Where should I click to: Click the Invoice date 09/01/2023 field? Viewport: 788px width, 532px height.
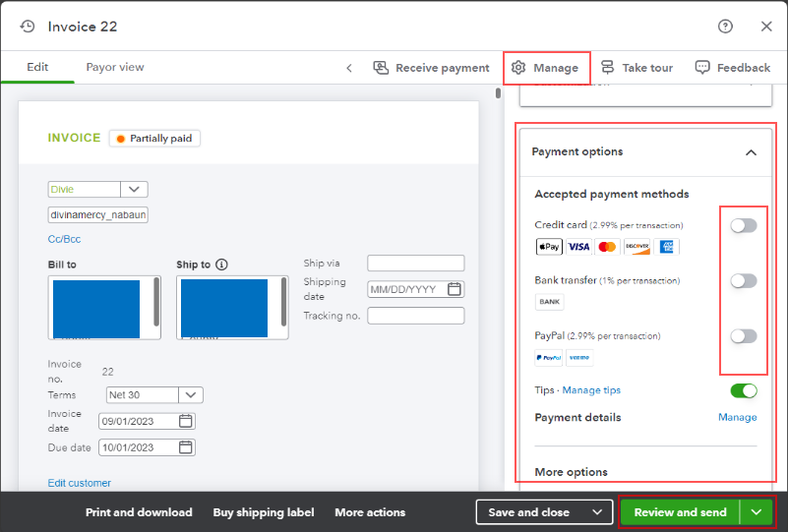tap(147, 421)
